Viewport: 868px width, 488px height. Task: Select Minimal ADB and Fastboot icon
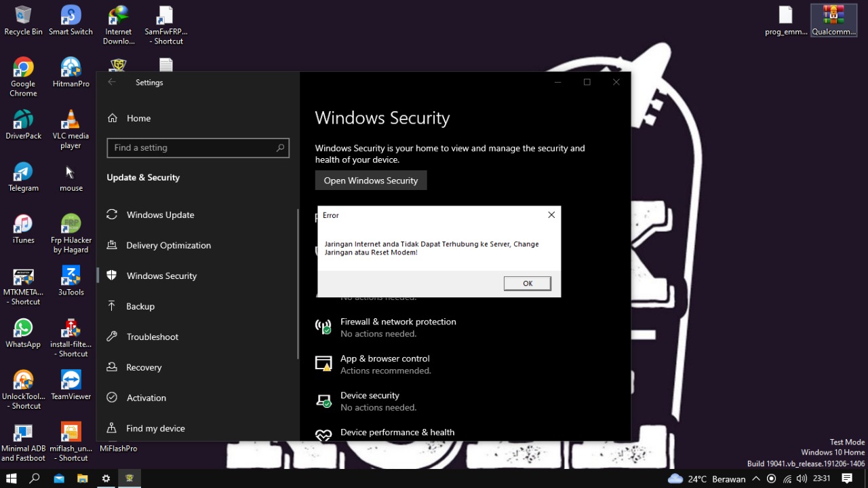coord(23,443)
